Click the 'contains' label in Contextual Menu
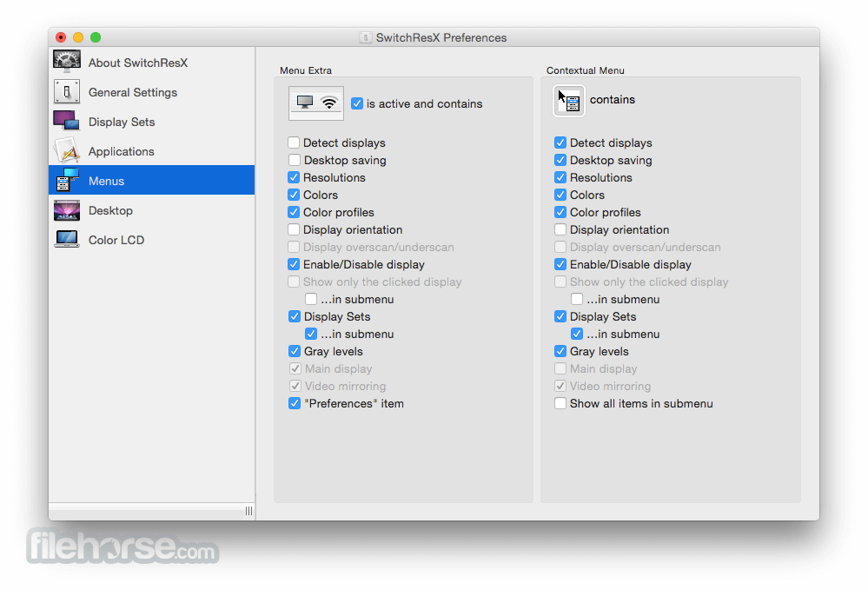Screen dimensions: 868x590 pos(613,100)
